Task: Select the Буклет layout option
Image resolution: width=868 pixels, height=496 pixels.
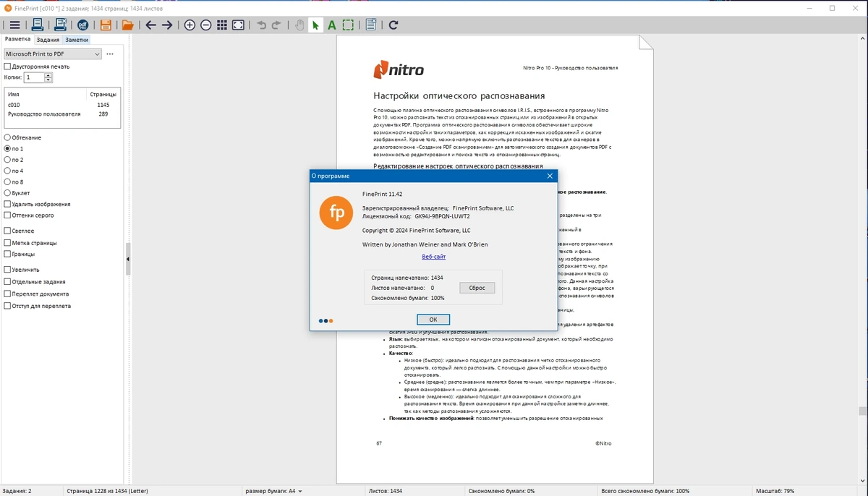Action: pos(17,193)
